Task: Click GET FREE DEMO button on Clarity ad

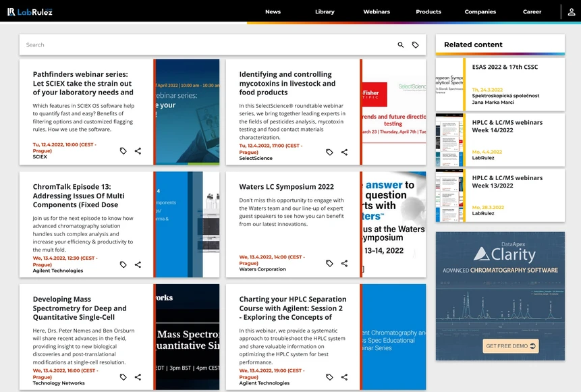Action: (511, 346)
